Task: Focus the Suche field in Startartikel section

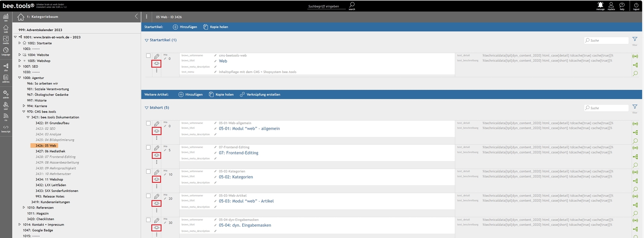Action: click(x=606, y=40)
